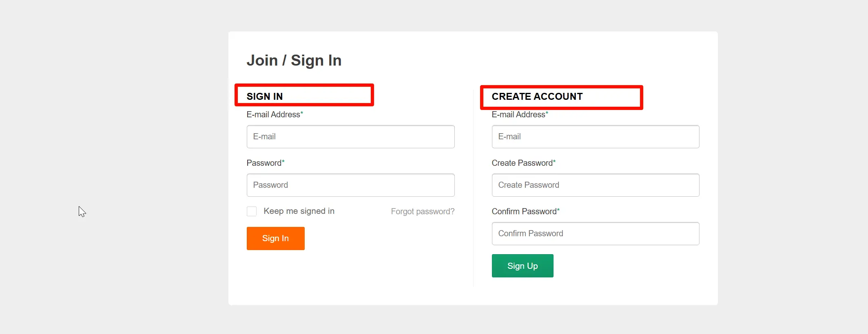This screenshot has width=868, height=334.
Task: Click the E-mail Address label under CREATE ACCOUNT
Action: coord(518,114)
